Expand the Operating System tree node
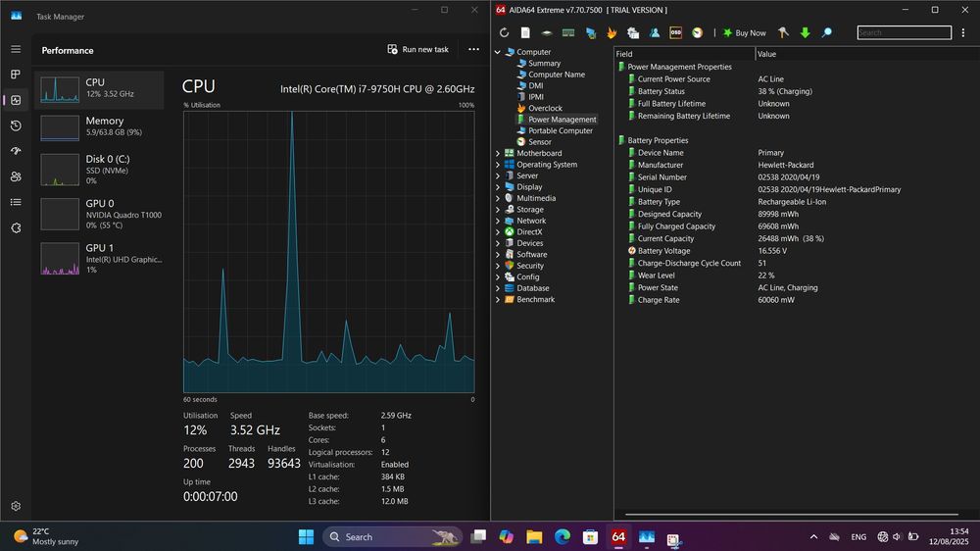This screenshot has width=980, height=551. [x=498, y=165]
